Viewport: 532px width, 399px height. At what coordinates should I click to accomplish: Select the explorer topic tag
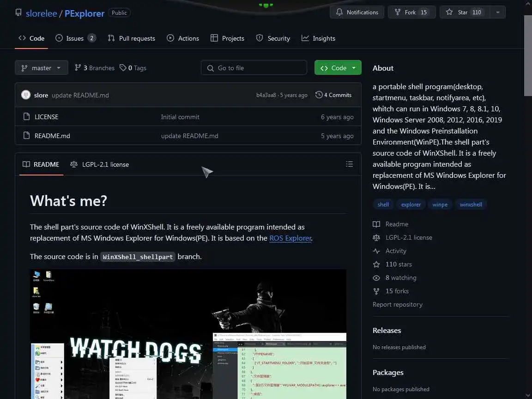click(x=411, y=205)
